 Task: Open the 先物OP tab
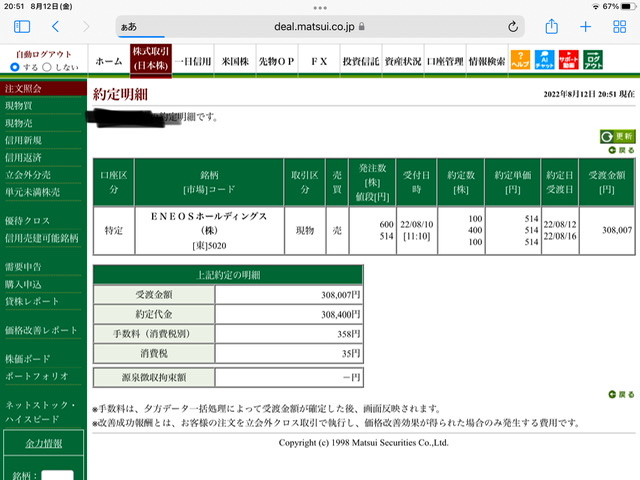pos(277,61)
